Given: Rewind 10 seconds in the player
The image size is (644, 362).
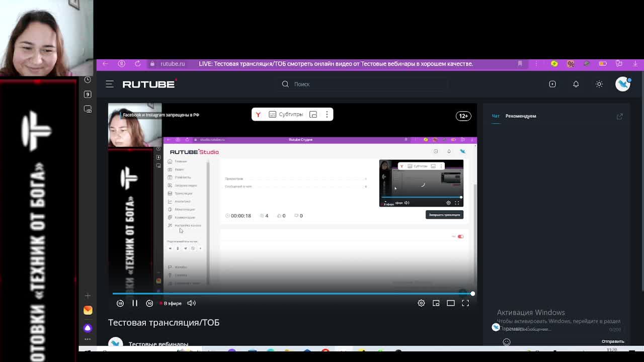Looking at the screenshot, I should (x=120, y=303).
